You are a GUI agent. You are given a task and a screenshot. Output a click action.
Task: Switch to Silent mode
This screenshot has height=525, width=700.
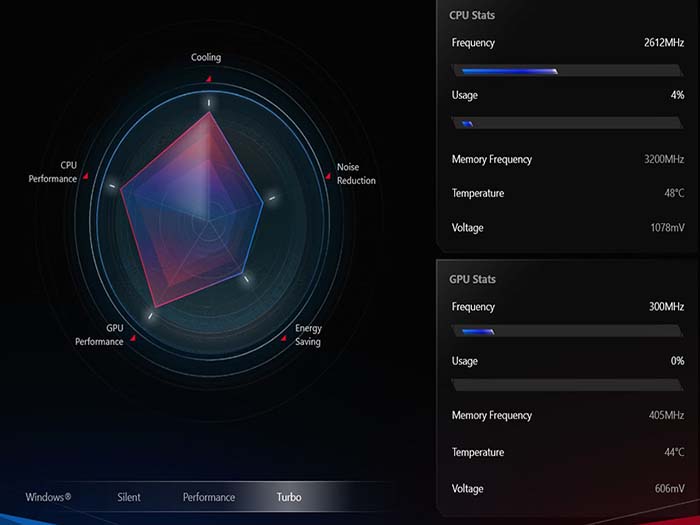129,497
